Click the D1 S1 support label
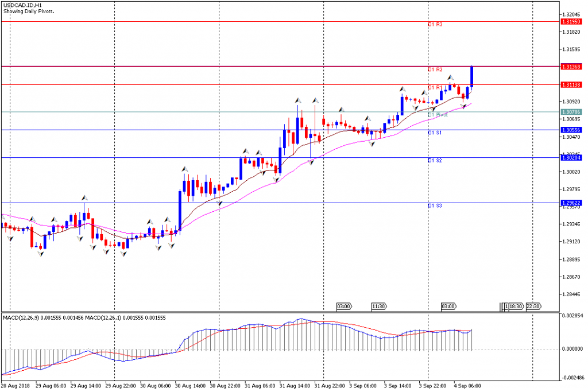The width and height of the screenshot is (588, 392). 435,133
